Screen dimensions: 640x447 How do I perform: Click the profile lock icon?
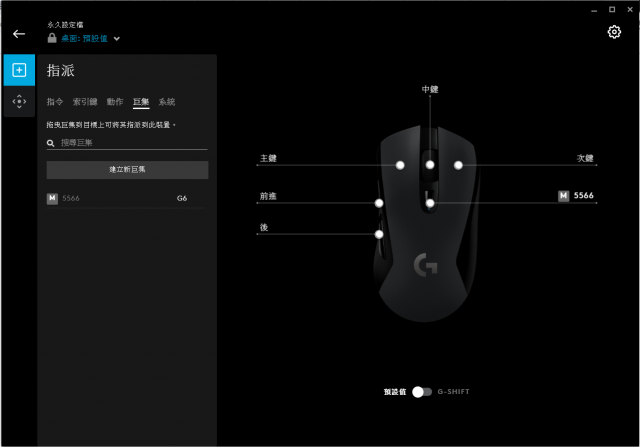(52, 38)
